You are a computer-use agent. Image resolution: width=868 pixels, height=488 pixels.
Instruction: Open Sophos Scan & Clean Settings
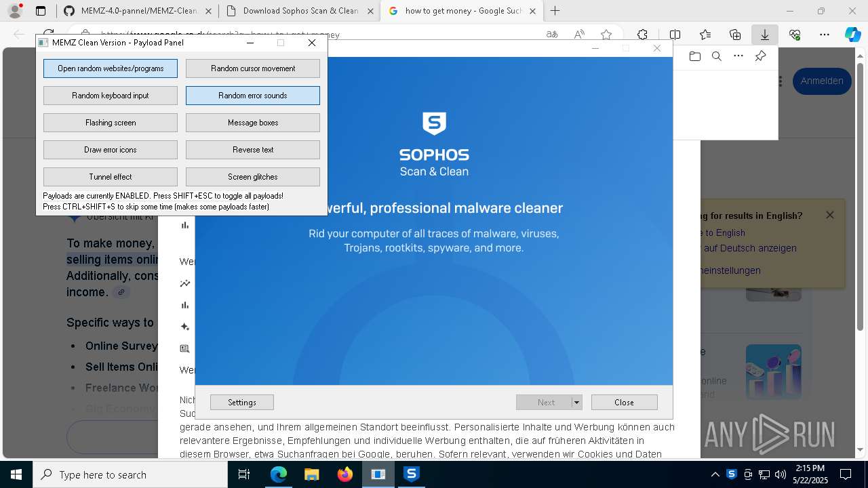pos(242,403)
